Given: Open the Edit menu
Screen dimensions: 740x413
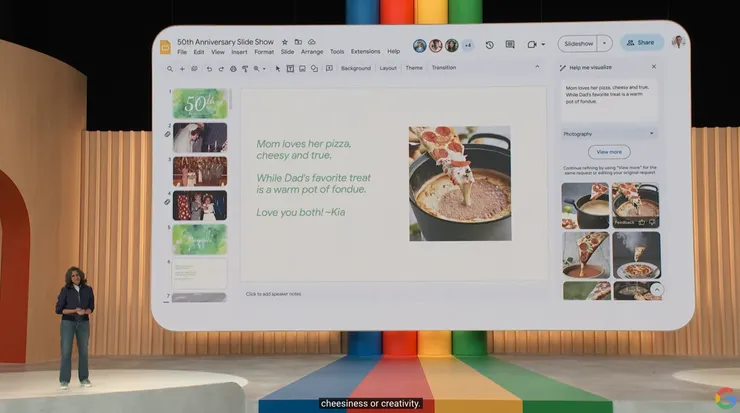Looking at the screenshot, I should 199,52.
